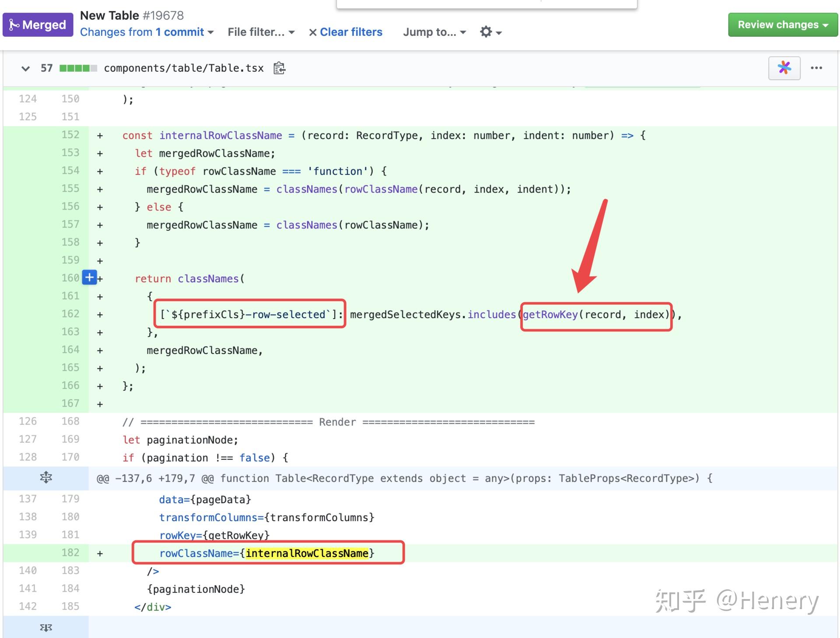Click the blue plus add-comment button on line 160
The width and height of the screenshot is (840, 638).
(x=89, y=277)
